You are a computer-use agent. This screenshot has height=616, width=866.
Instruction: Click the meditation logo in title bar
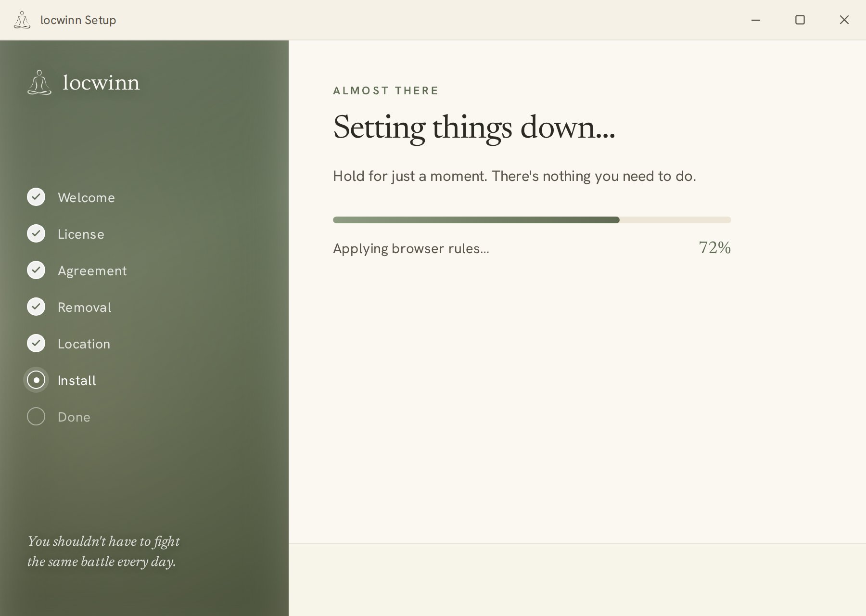(x=22, y=20)
